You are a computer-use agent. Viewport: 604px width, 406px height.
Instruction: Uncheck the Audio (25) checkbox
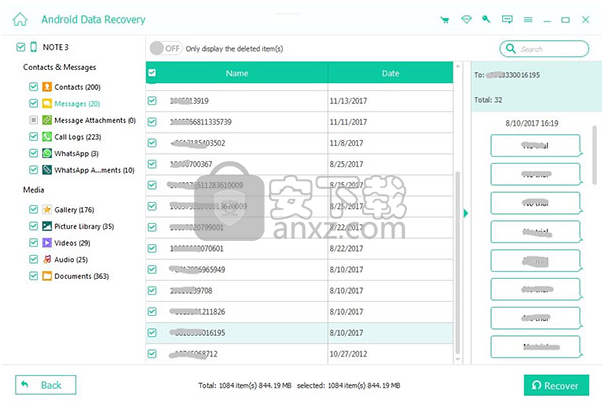click(34, 259)
